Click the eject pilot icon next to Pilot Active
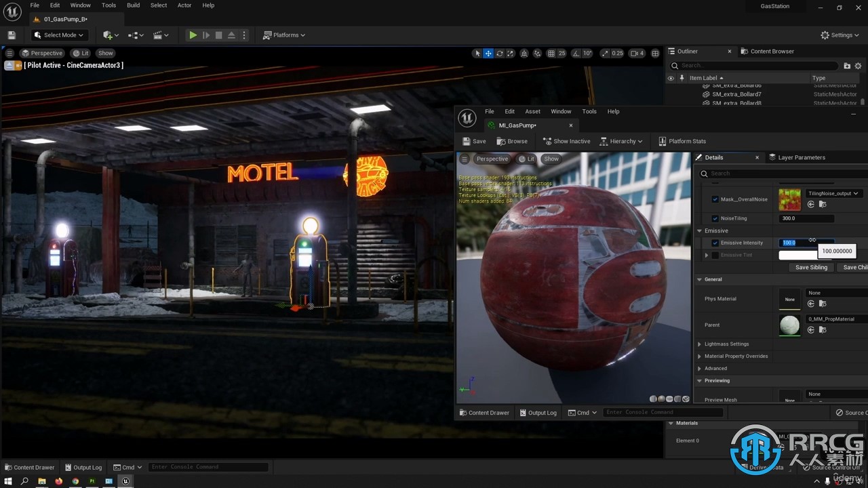This screenshot has height=488, width=868. tap(9, 66)
